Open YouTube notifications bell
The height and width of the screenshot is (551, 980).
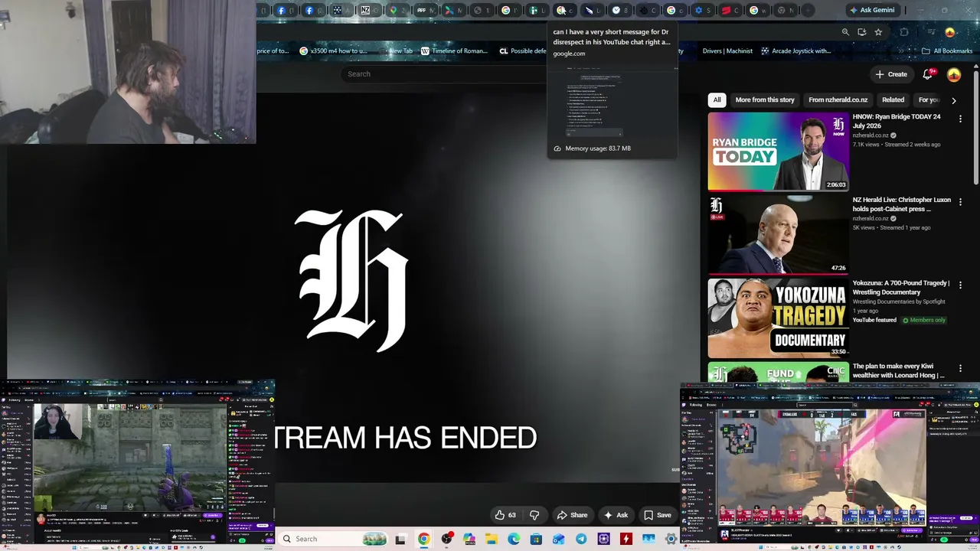[928, 74]
